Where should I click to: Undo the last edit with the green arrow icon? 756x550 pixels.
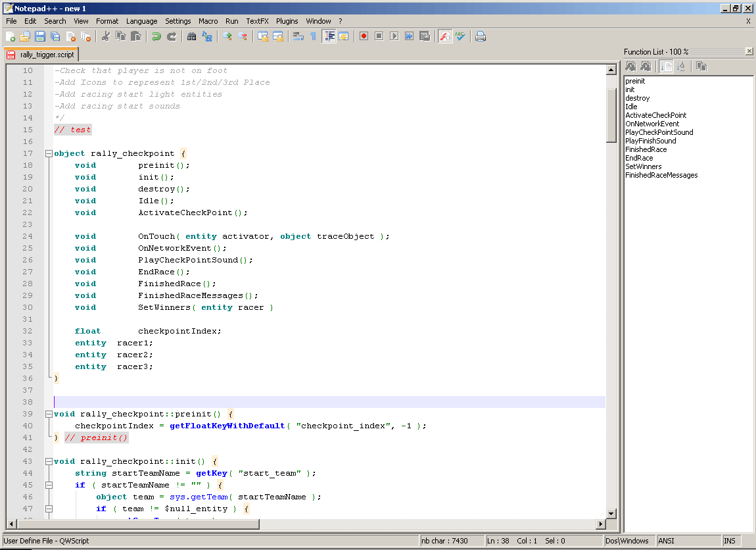pyautogui.click(x=156, y=37)
